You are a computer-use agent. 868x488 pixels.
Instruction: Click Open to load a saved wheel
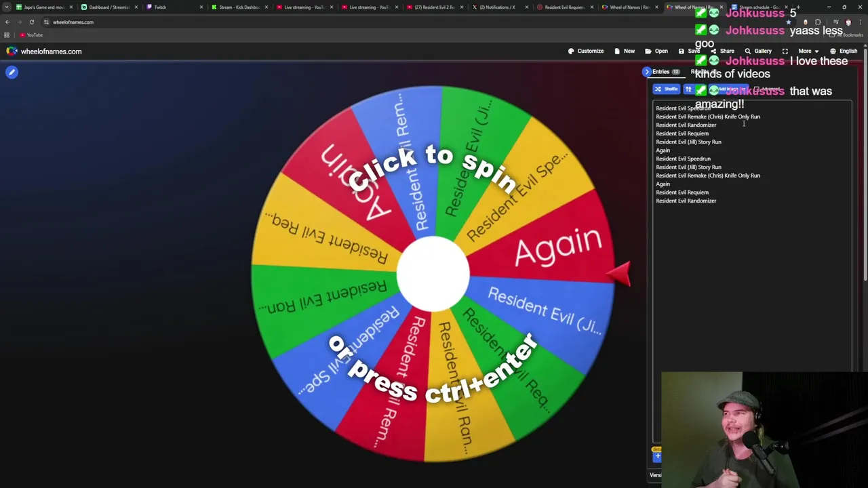(656, 51)
